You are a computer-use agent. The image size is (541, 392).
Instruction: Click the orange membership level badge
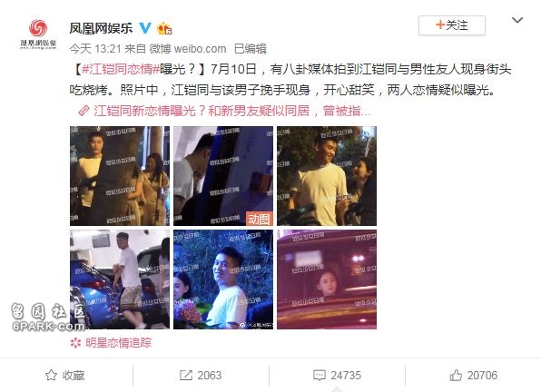tap(164, 28)
